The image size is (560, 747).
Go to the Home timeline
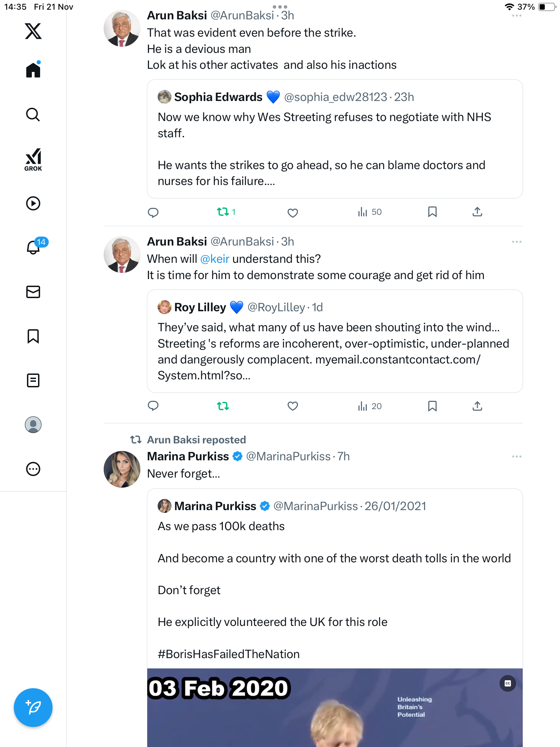tap(33, 70)
